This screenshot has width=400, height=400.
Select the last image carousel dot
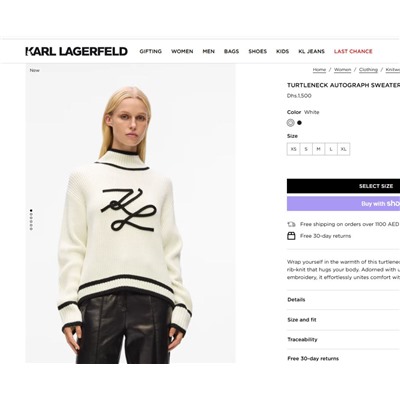click(x=31, y=229)
